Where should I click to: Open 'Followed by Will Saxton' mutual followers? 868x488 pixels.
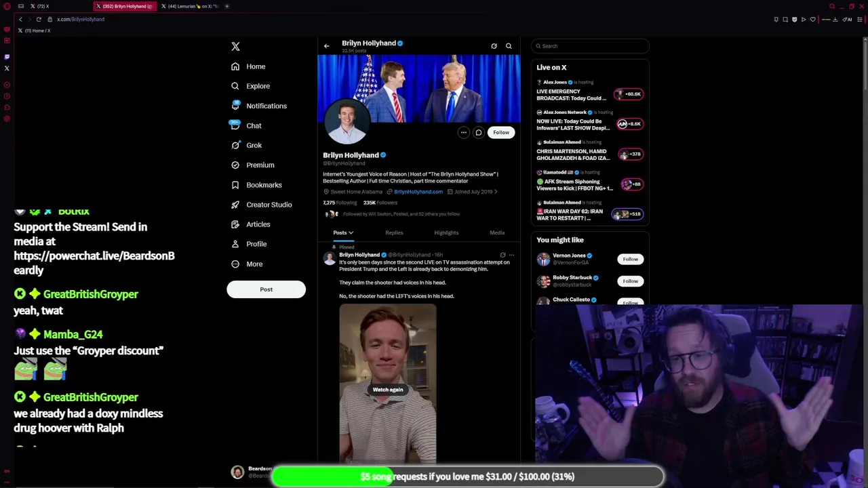393,214
